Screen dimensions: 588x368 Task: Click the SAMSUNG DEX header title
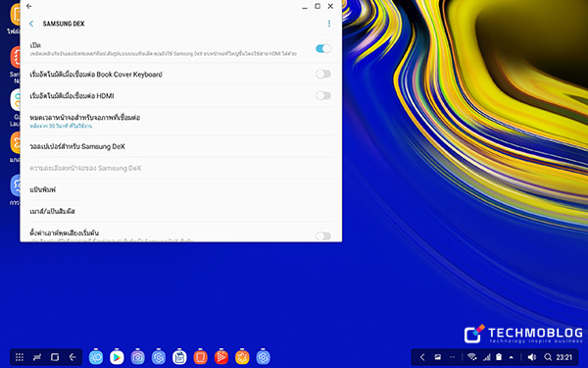(x=64, y=24)
